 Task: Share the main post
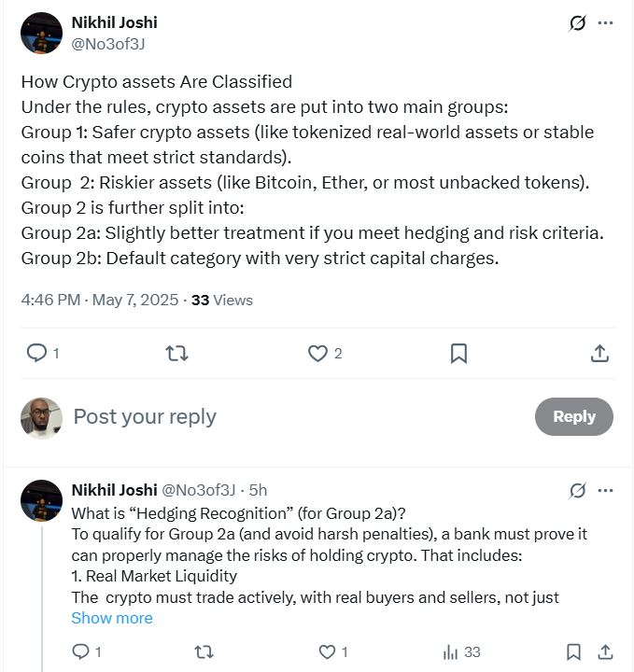[600, 353]
